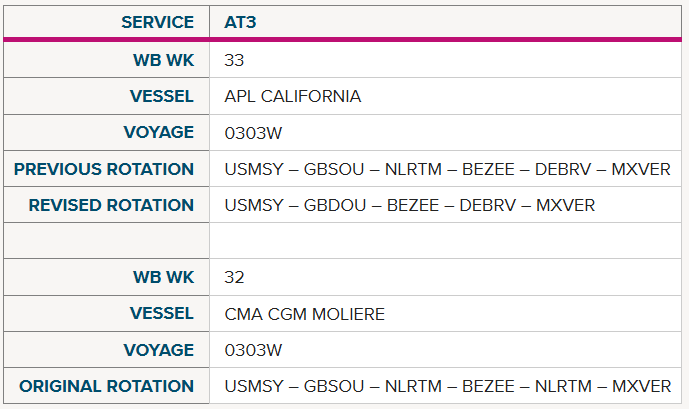Click the second VOYAGE label
Screen dimensions: 689x409
pos(159,350)
